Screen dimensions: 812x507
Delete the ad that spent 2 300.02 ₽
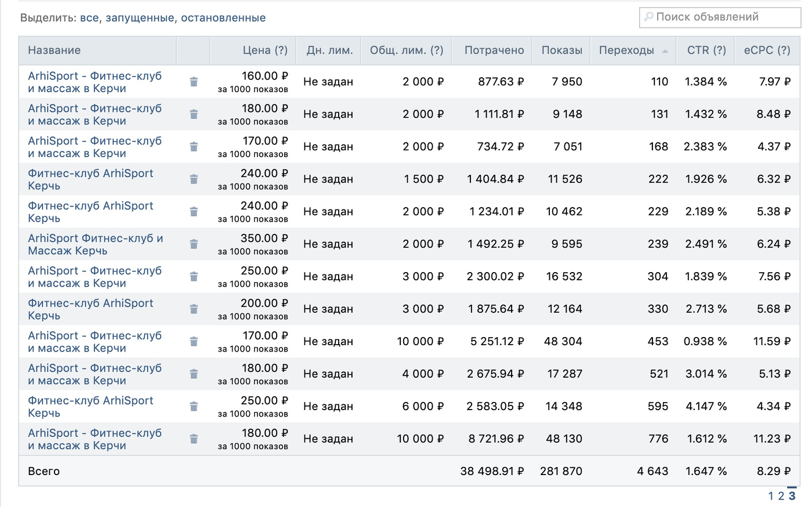[x=194, y=277]
